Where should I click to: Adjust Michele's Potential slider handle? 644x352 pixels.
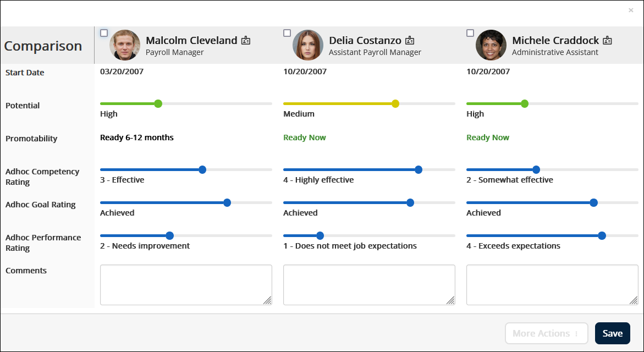point(525,103)
